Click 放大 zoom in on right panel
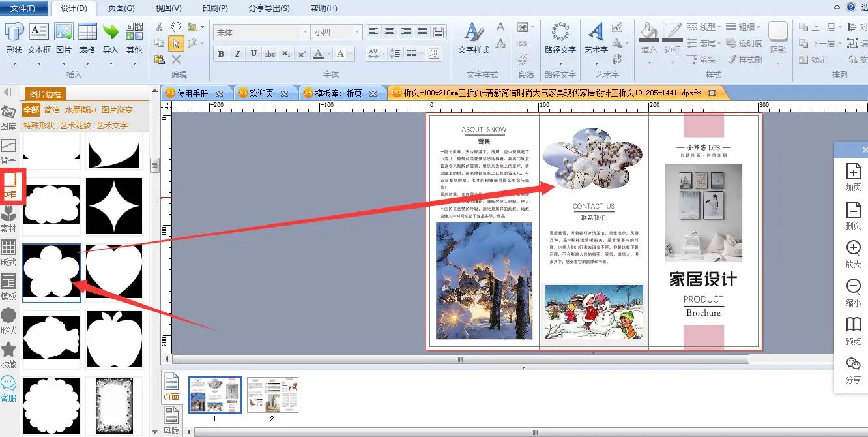The image size is (868, 437). [853, 253]
